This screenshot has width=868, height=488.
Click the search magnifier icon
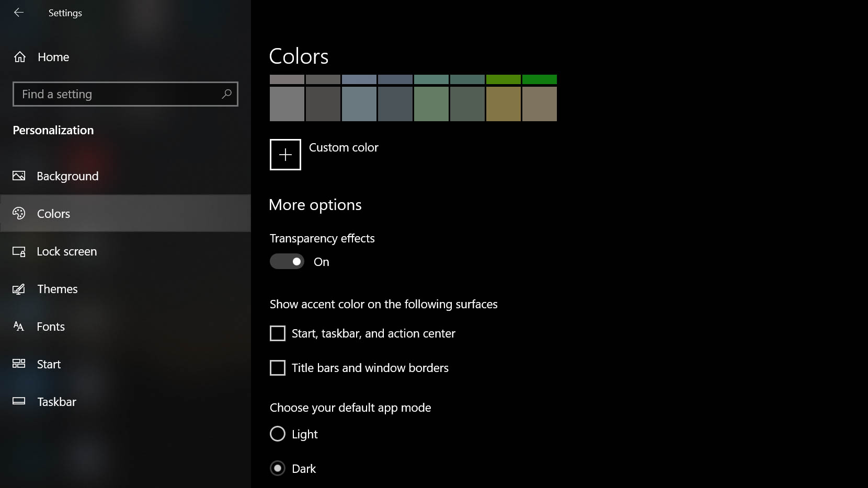click(226, 94)
